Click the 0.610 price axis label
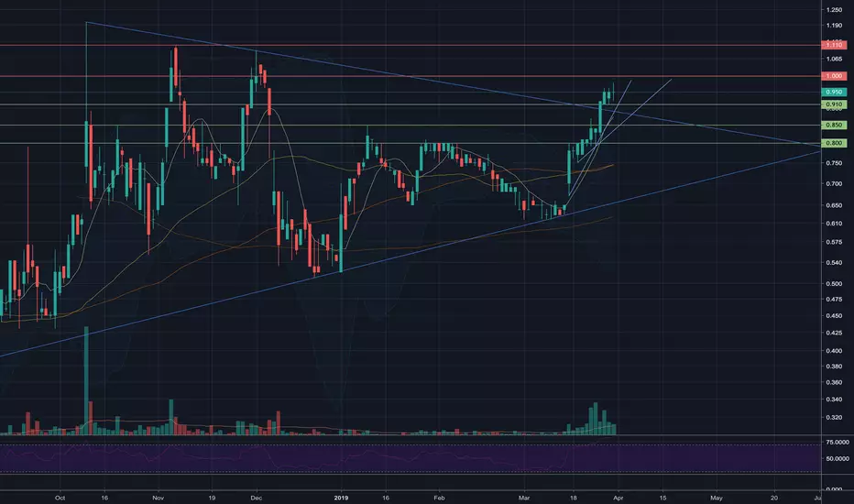 [x=834, y=224]
